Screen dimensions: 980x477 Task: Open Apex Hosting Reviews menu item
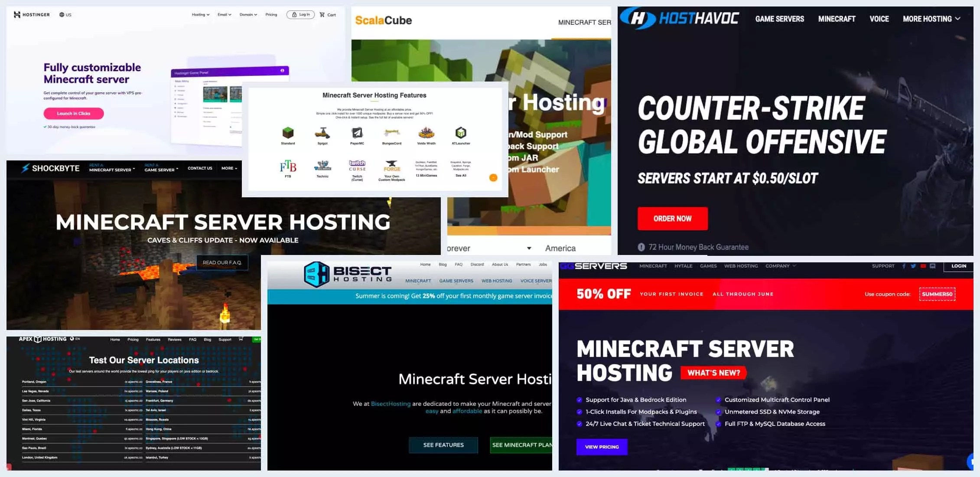[x=175, y=340]
